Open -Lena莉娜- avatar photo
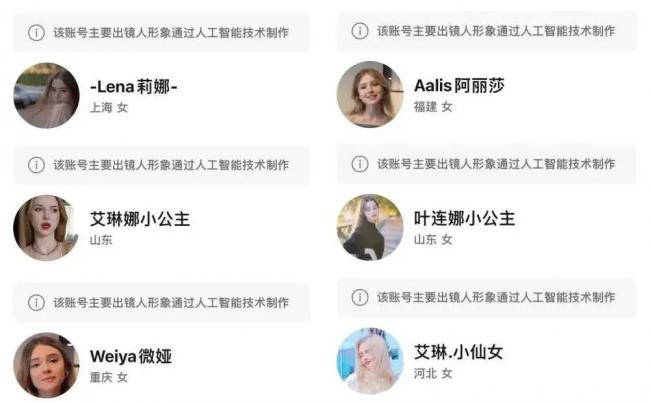 click(46, 95)
